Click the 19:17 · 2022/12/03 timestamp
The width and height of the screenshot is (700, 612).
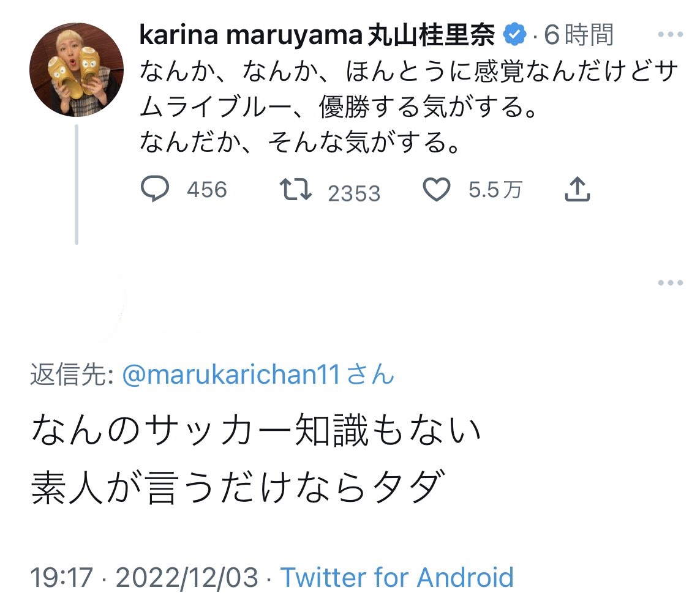[x=145, y=577]
